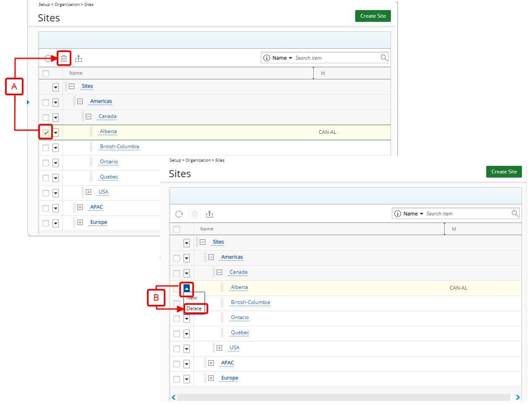The height and width of the screenshot is (406, 532).
Task: Choose Delete from the Alberta context menu
Action: click(x=194, y=309)
